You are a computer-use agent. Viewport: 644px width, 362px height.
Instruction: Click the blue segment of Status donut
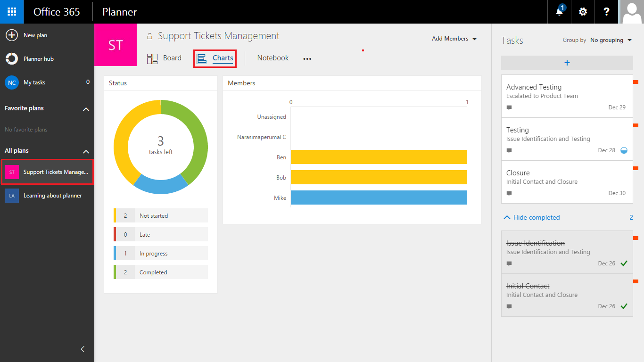point(160,187)
